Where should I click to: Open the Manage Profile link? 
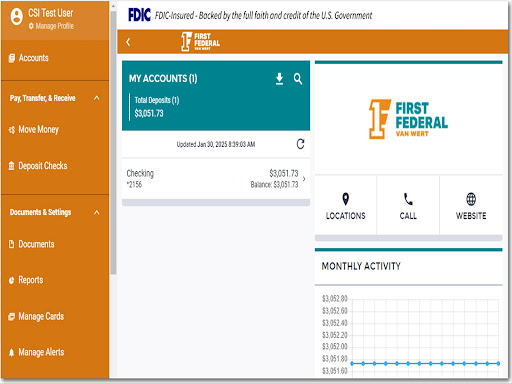point(51,26)
